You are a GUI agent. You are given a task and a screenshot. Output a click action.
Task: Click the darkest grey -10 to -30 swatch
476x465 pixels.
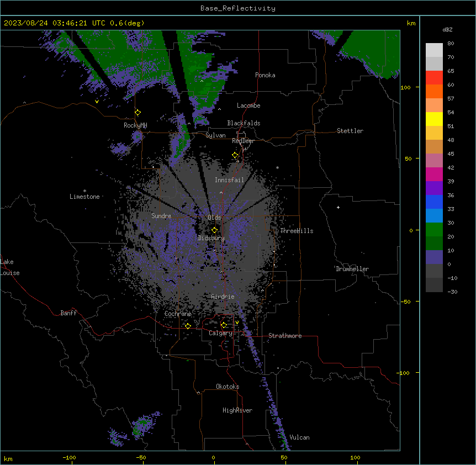pyautogui.click(x=434, y=285)
